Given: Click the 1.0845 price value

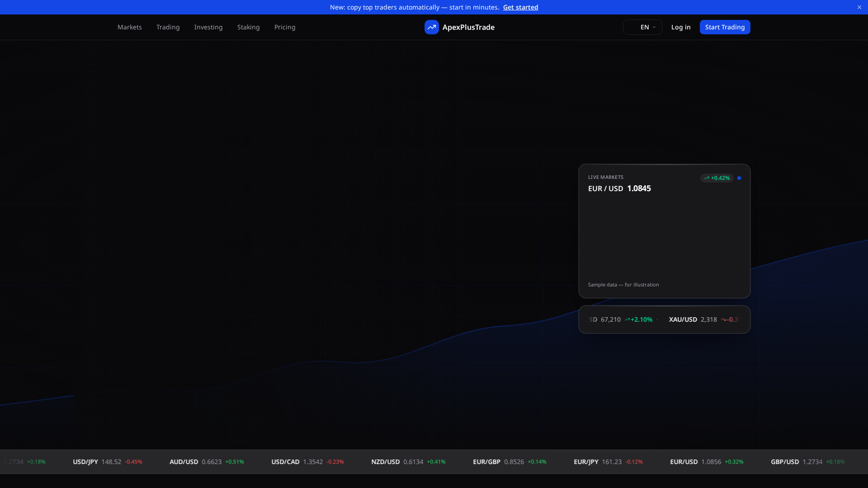Looking at the screenshot, I should tap(639, 188).
